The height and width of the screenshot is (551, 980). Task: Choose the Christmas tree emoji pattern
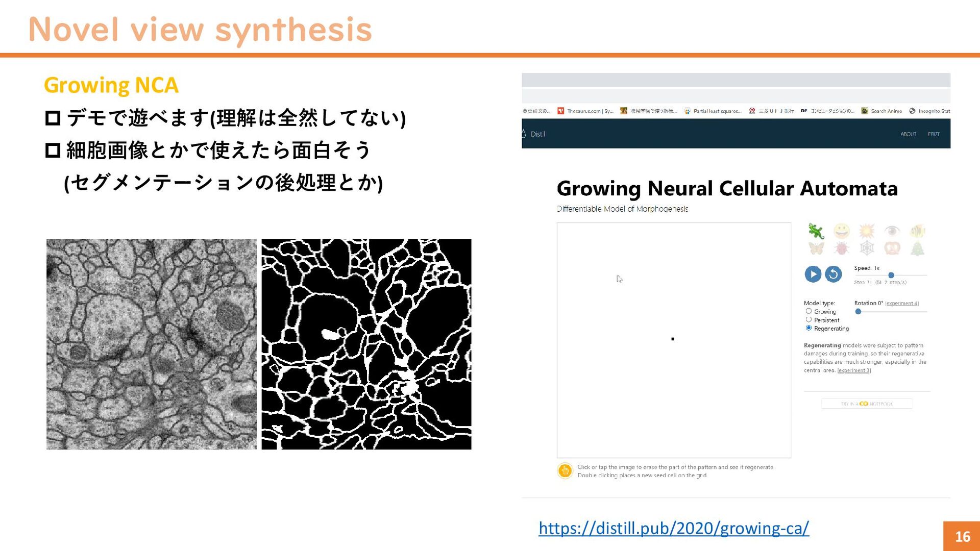click(x=917, y=248)
